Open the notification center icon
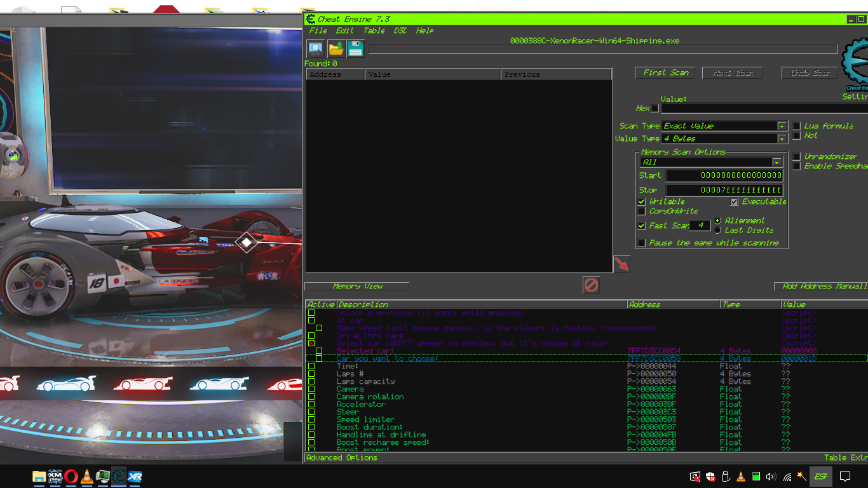This screenshot has height=488, width=868. 845,476
